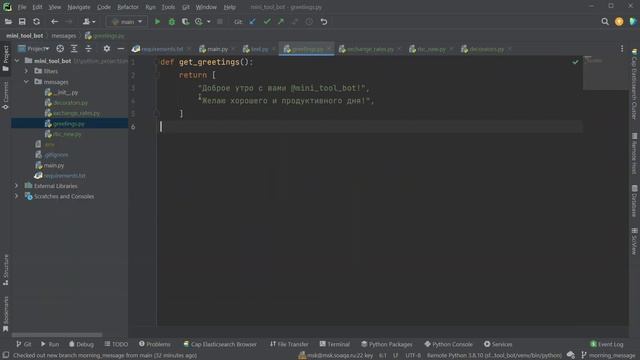This screenshot has width=640, height=360.
Task: Click horizontal scrollbar of Project panel
Action: [57, 335]
